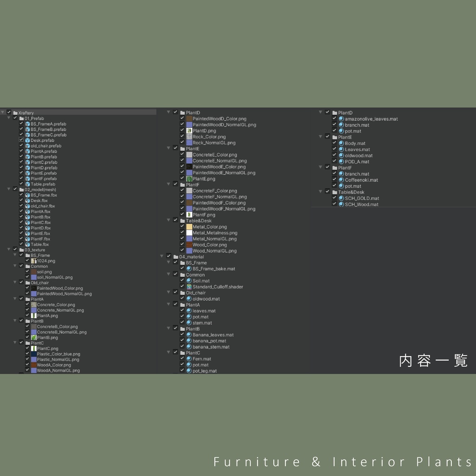Click the PlantB.png green thumbnail

(x=33, y=337)
